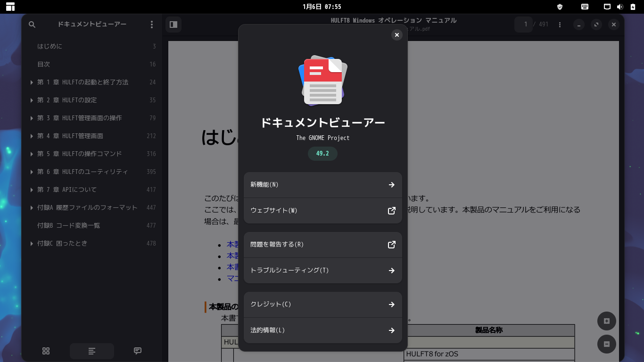
Task: Click the 製品名称 table header
Action: [x=489, y=330]
